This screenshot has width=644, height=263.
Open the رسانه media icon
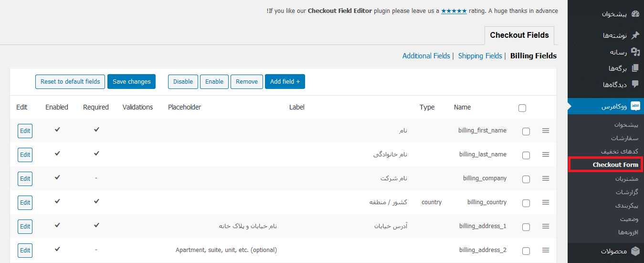[635, 52]
